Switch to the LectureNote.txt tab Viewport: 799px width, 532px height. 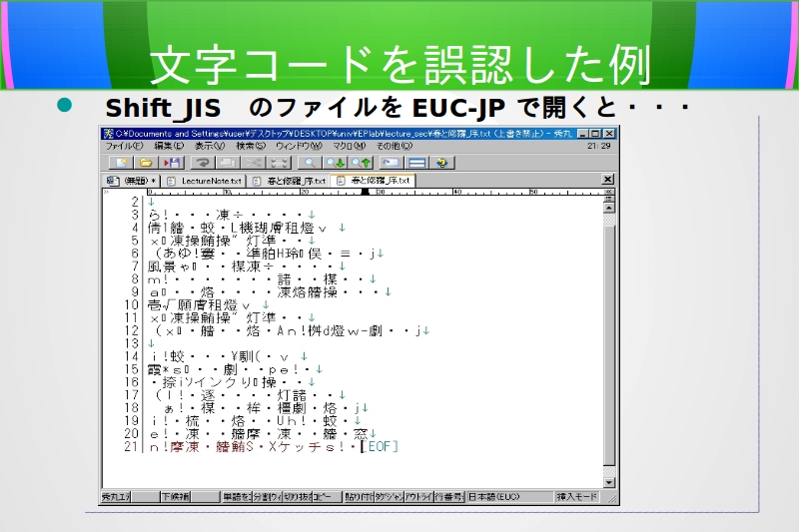pyautogui.click(x=205, y=181)
